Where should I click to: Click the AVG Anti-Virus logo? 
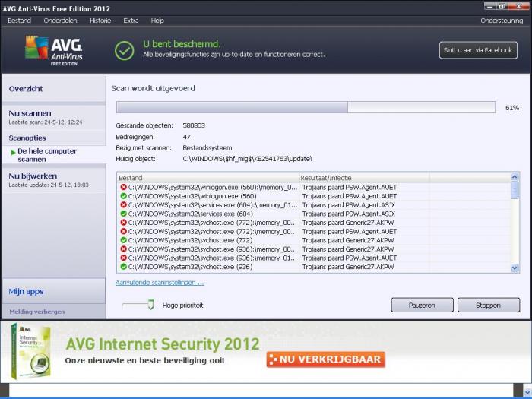[x=54, y=51]
